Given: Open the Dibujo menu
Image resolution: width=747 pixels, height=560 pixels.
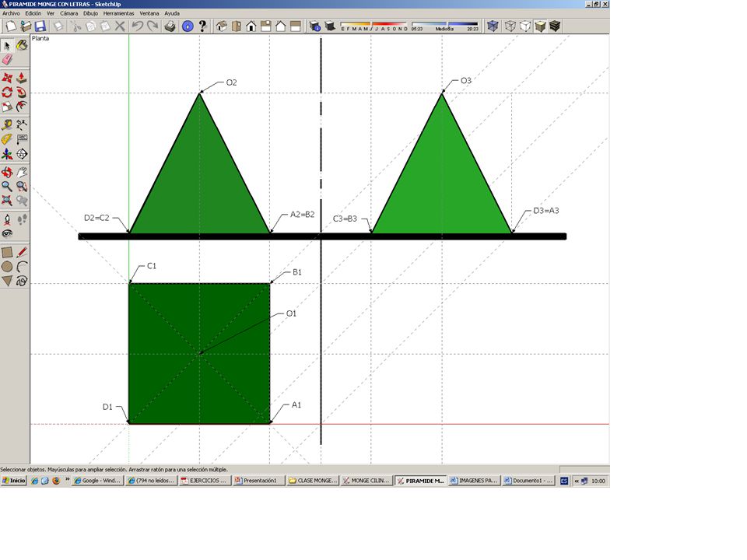Looking at the screenshot, I should coord(90,13).
